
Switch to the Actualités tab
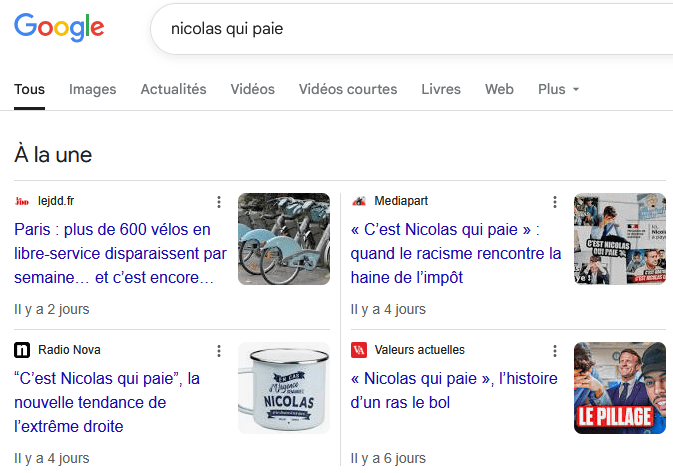pyautogui.click(x=173, y=89)
